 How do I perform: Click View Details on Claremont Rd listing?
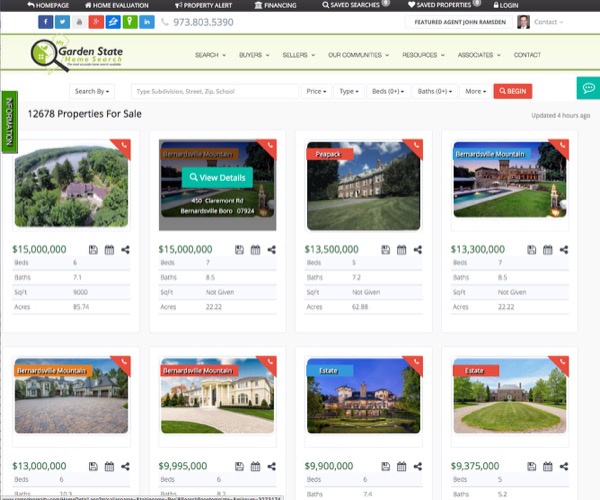pos(216,177)
